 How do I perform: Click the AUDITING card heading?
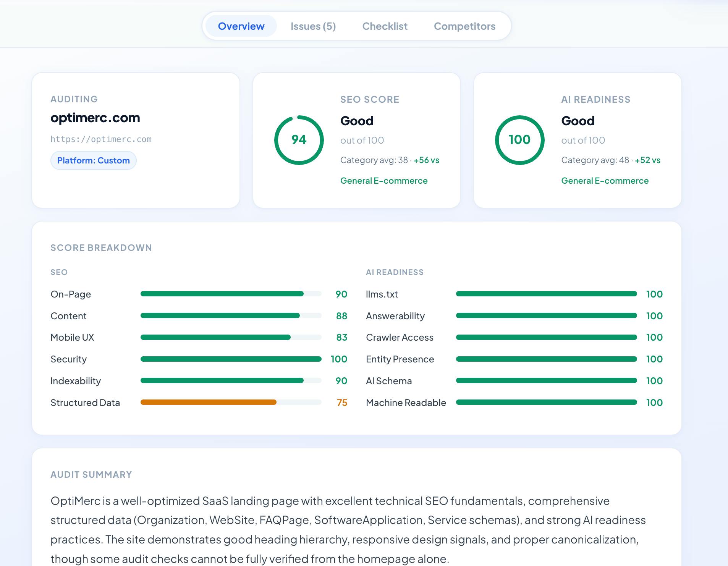74,99
